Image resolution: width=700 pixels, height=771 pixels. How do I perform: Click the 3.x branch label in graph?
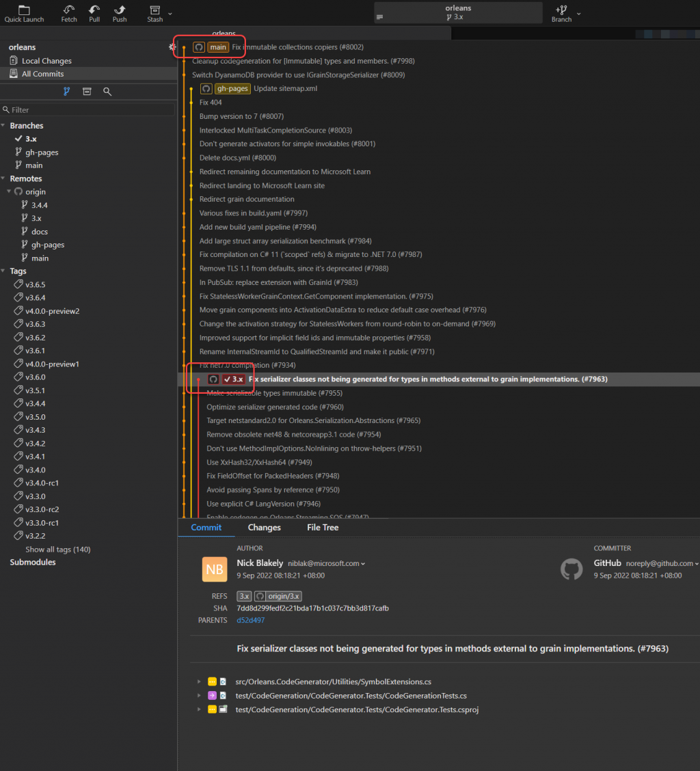point(234,379)
